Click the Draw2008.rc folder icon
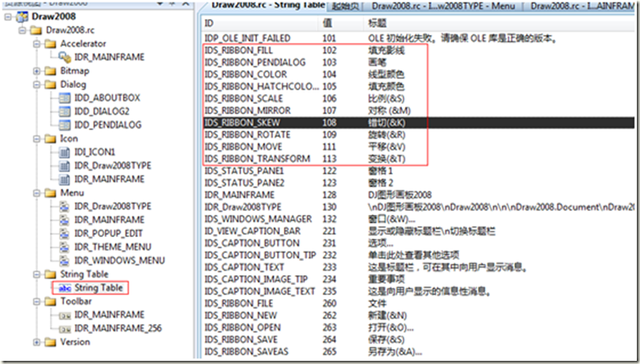 (36, 30)
